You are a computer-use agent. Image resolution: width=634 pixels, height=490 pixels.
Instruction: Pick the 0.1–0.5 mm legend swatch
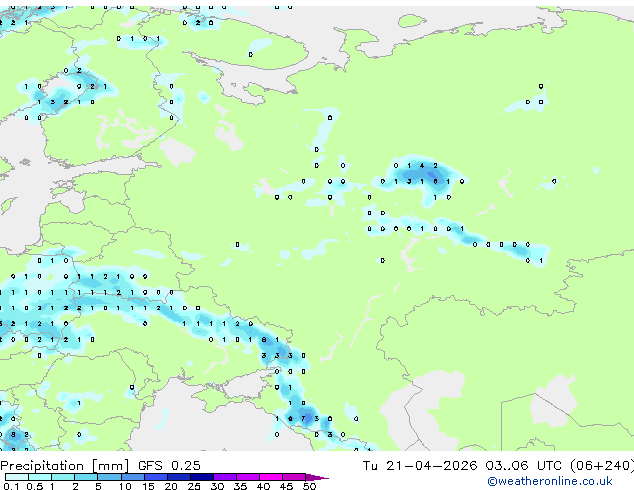pyautogui.click(x=17, y=477)
